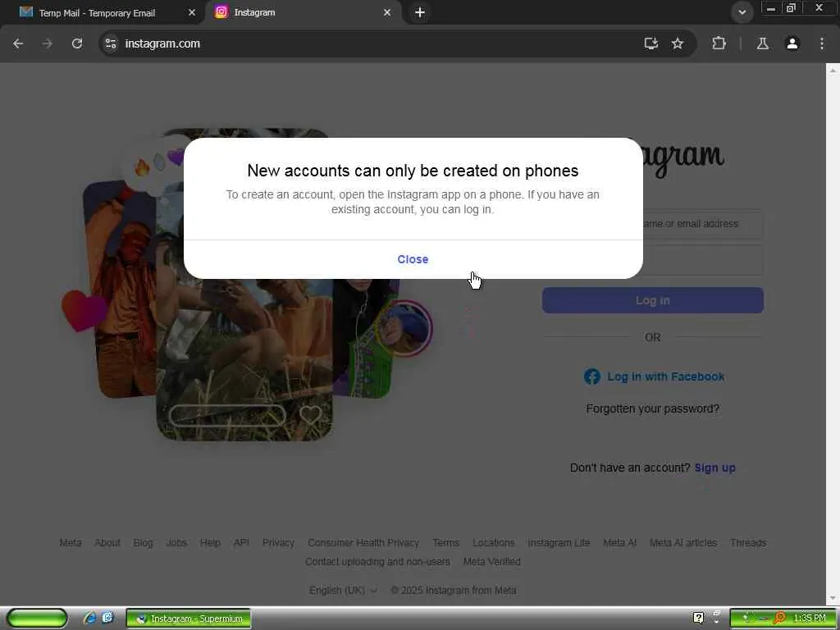The image size is (840, 630).
Task: Open the Jobs footer link
Action: (176, 543)
